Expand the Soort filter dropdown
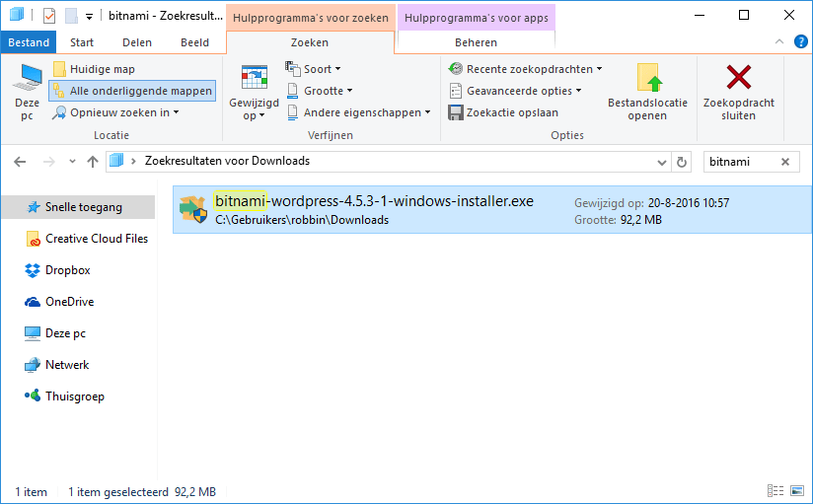The height and width of the screenshot is (504, 813). point(313,69)
